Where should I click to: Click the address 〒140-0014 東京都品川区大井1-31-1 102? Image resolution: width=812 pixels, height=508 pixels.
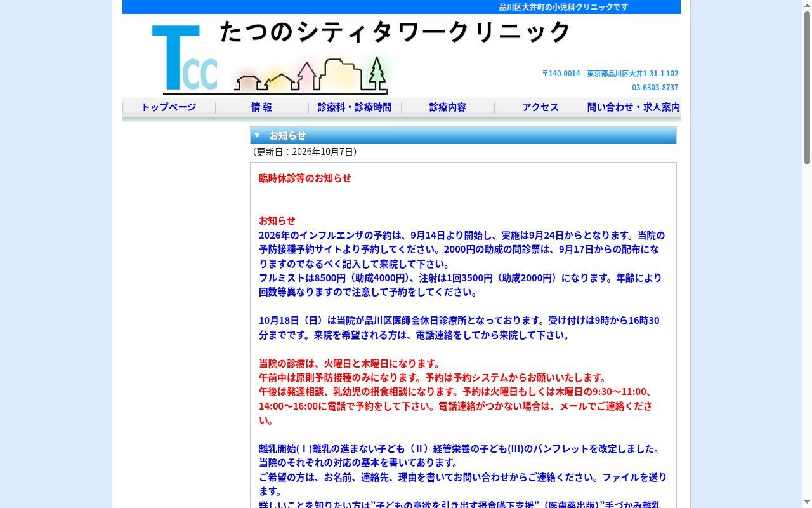tap(610, 74)
